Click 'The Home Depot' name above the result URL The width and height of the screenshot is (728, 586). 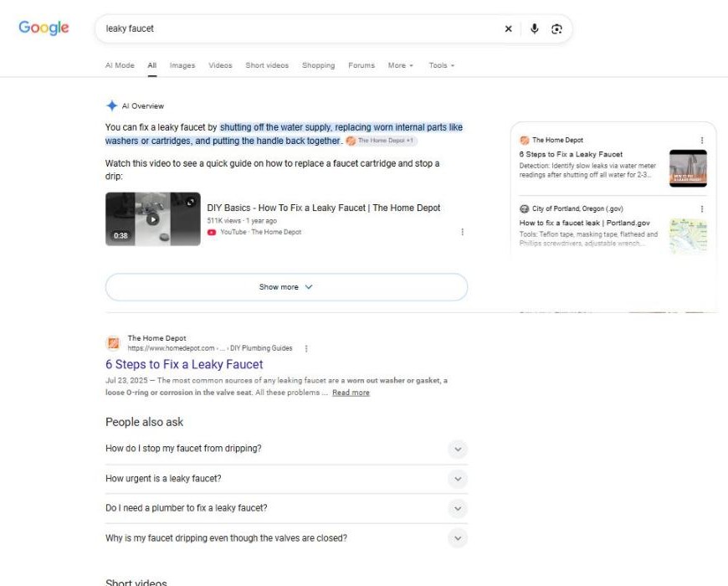click(157, 338)
